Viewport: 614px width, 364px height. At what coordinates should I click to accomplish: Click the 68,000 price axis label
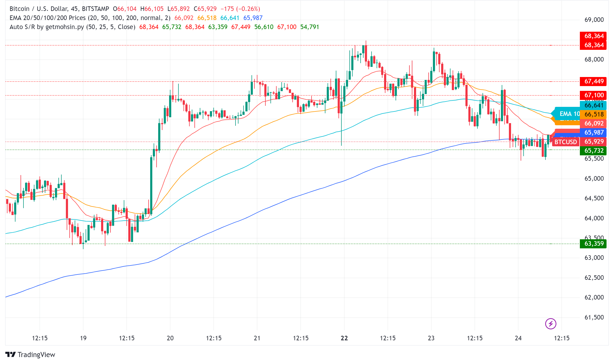(x=594, y=59)
